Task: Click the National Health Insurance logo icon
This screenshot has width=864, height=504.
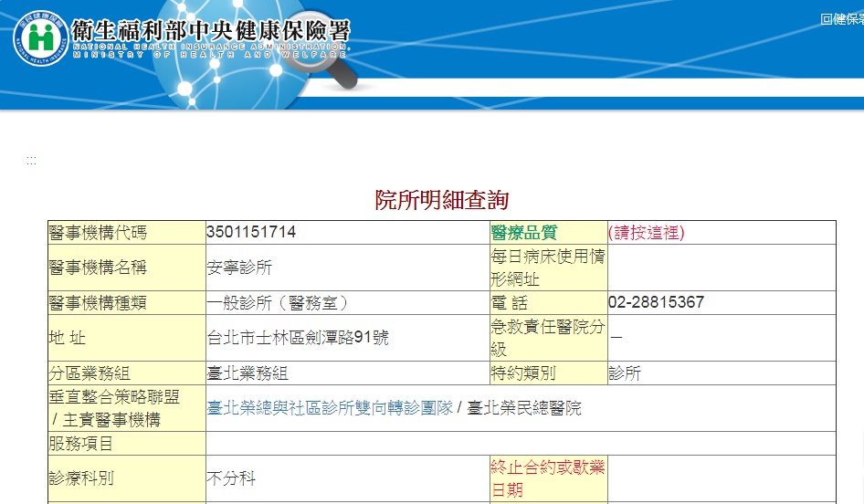Action: point(41,38)
